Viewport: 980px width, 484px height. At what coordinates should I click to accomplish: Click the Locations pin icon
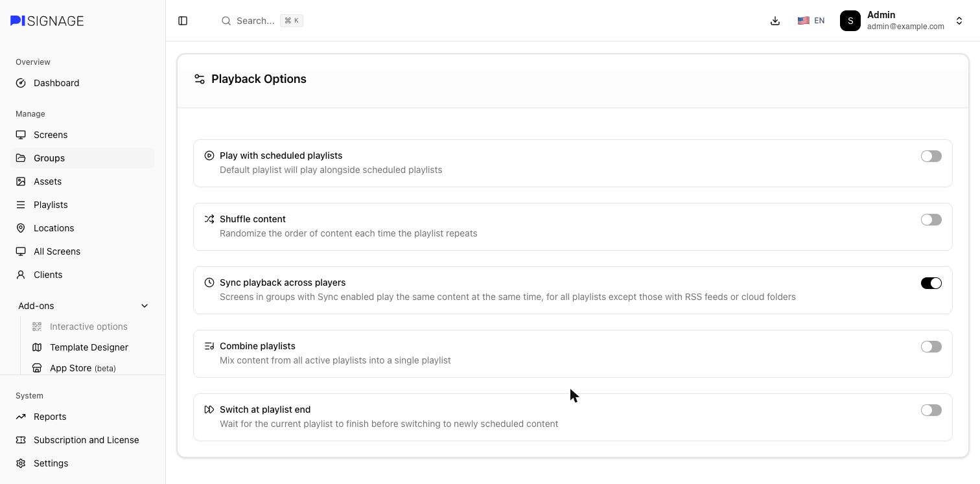pos(21,228)
